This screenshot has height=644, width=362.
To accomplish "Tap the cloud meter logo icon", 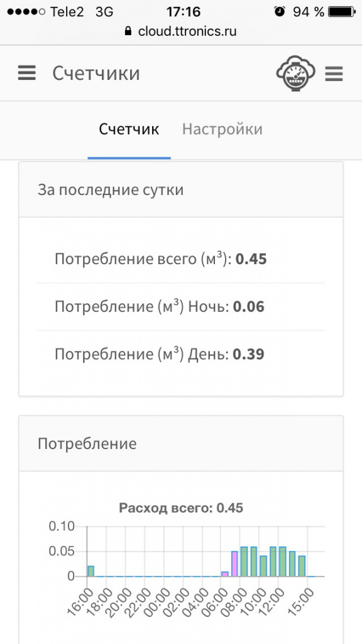I will click(x=295, y=73).
